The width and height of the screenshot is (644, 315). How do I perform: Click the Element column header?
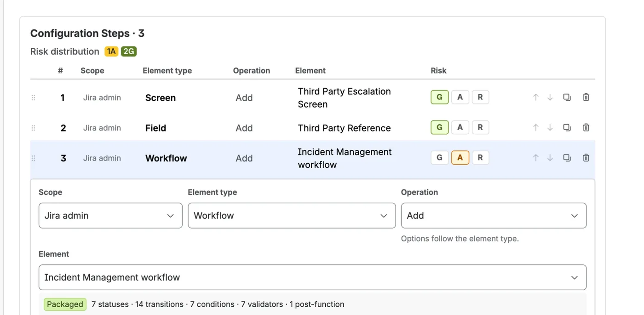(310, 71)
